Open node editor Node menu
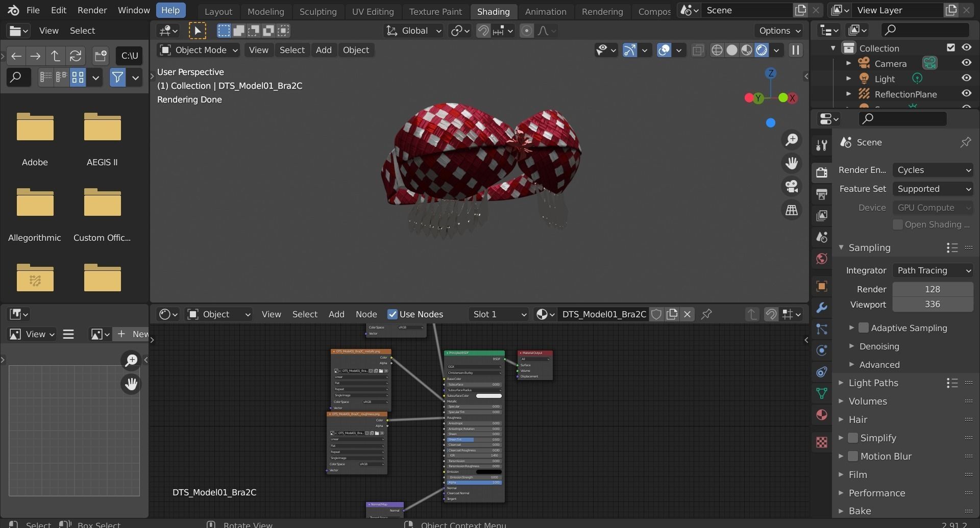This screenshot has width=980, height=528. tap(366, 314)
